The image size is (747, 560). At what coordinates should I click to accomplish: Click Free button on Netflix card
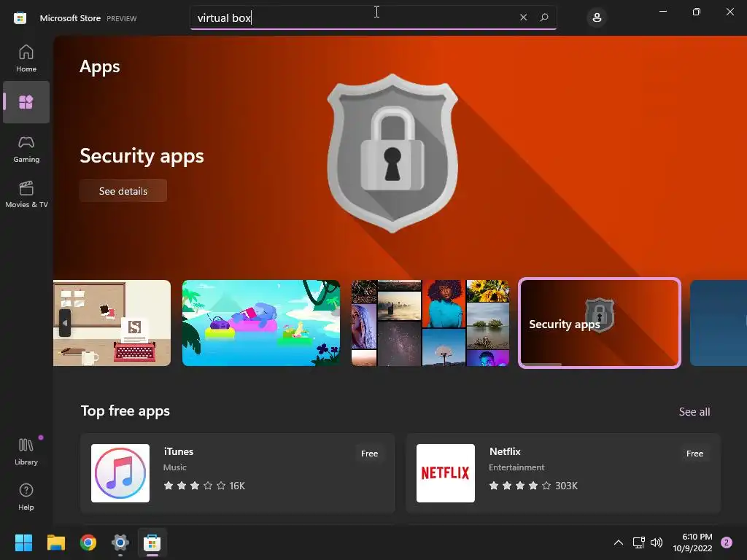pyautogui.click(x=694, y=454)
